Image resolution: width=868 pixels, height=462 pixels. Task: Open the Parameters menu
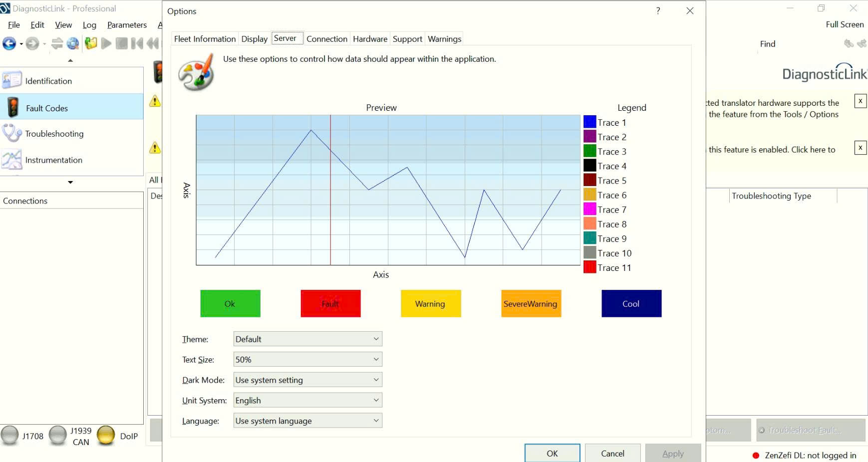pyautogui.click(x=127, y=25)
